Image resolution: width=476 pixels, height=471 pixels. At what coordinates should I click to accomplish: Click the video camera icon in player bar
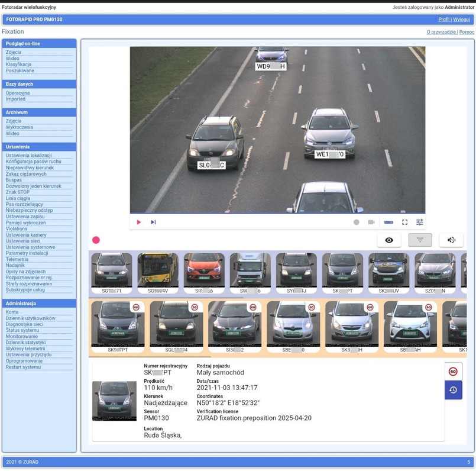point(371,222)
